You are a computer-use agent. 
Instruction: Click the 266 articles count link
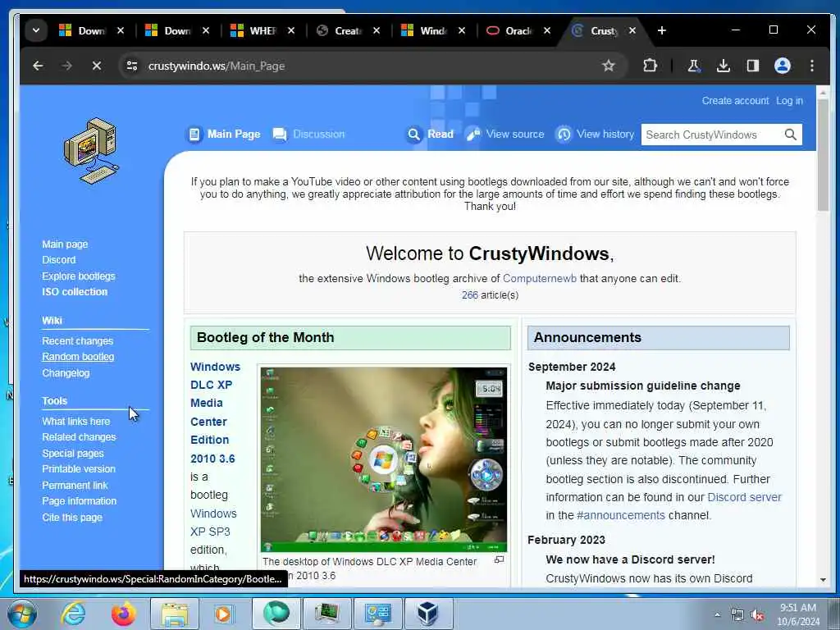tap(470, 295)
